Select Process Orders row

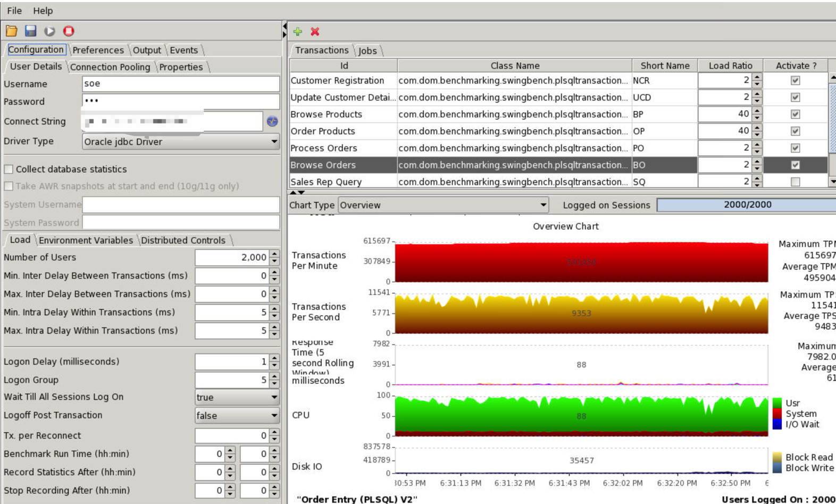558,148
